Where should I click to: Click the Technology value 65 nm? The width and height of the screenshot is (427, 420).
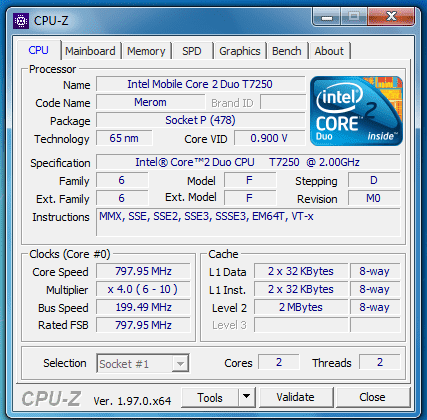(x=124, y=138)
